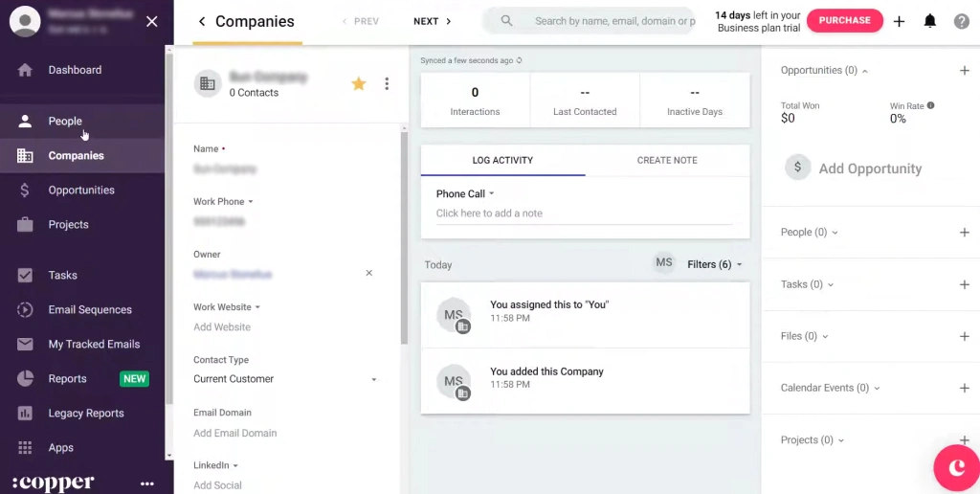Click the plus icon in top bar

[x=899, y=21]
